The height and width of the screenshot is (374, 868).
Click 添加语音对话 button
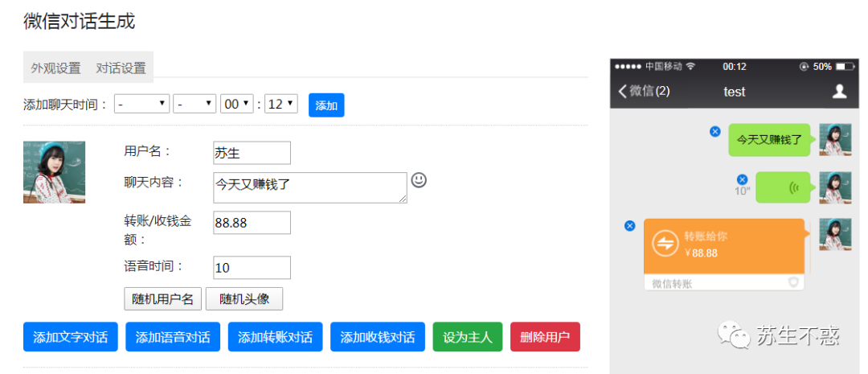coord(173,337)
